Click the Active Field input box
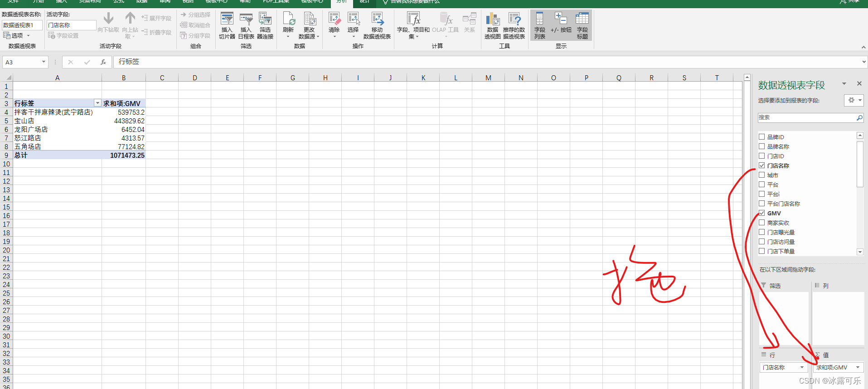Image resolution: width=868 pixels, height=389 pixels. 72,25
